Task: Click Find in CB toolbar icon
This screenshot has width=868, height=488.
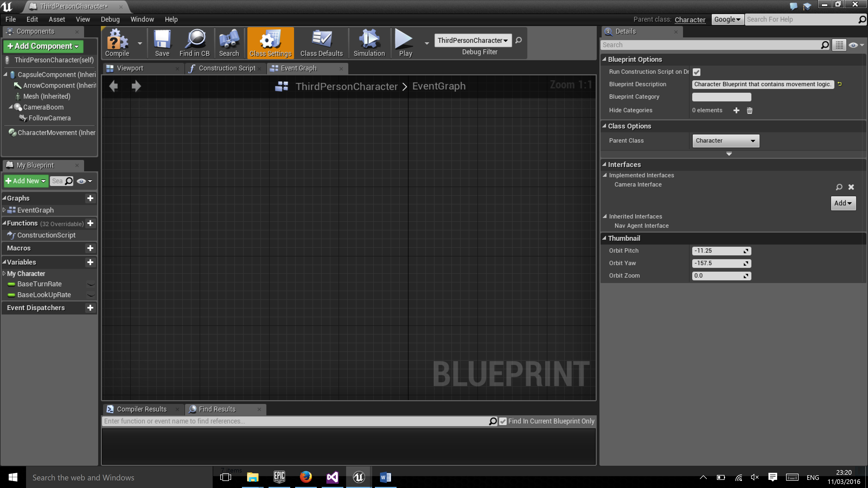Action: pyautogui.click(x=194, y=43)
